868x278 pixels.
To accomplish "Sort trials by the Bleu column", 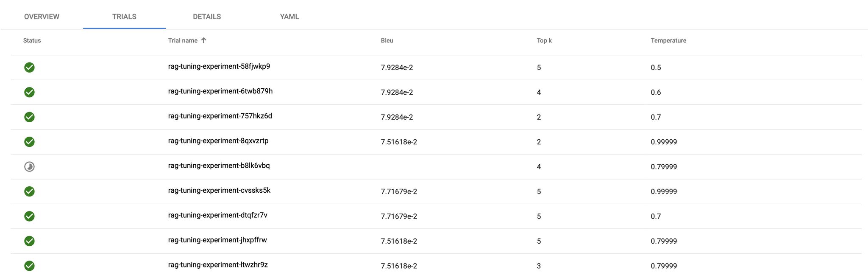I will [386, 40].
